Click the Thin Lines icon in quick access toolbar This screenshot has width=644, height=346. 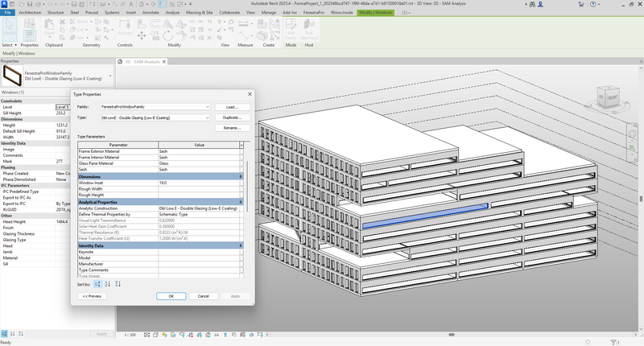click(163, 4)
